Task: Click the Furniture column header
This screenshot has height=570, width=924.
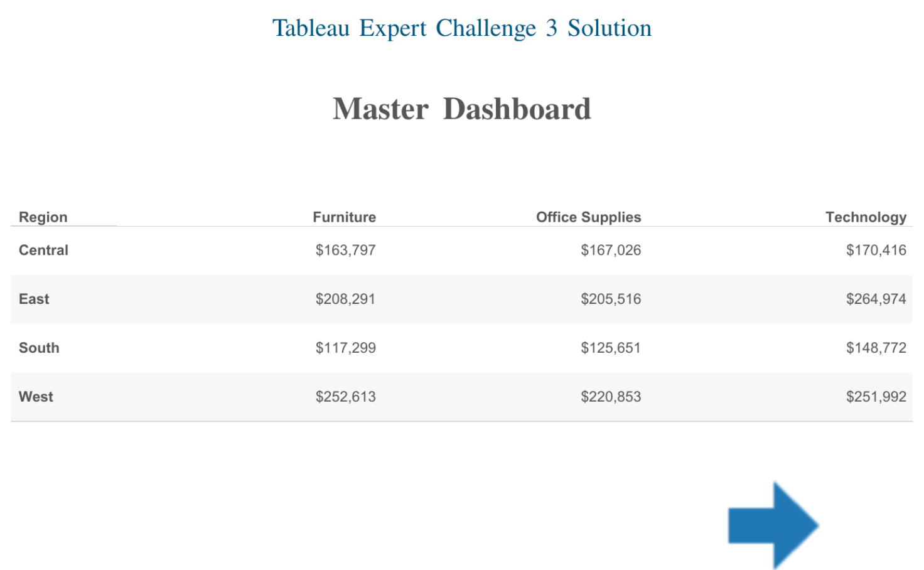Action: 345,217
